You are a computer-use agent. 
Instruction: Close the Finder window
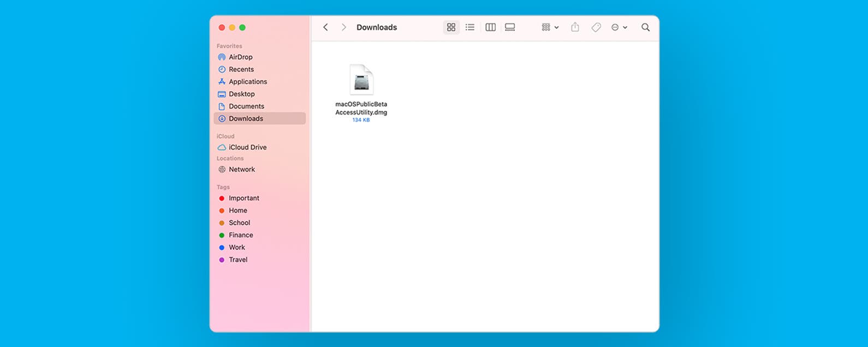(222, 27)
